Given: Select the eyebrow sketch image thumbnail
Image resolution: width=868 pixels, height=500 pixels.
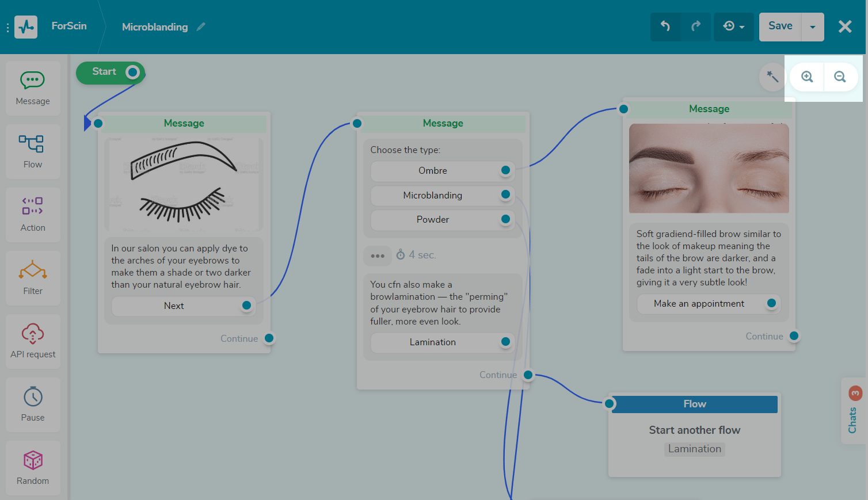Looking at the screenshot, I should pyautogui.click(x=184, y=184).
